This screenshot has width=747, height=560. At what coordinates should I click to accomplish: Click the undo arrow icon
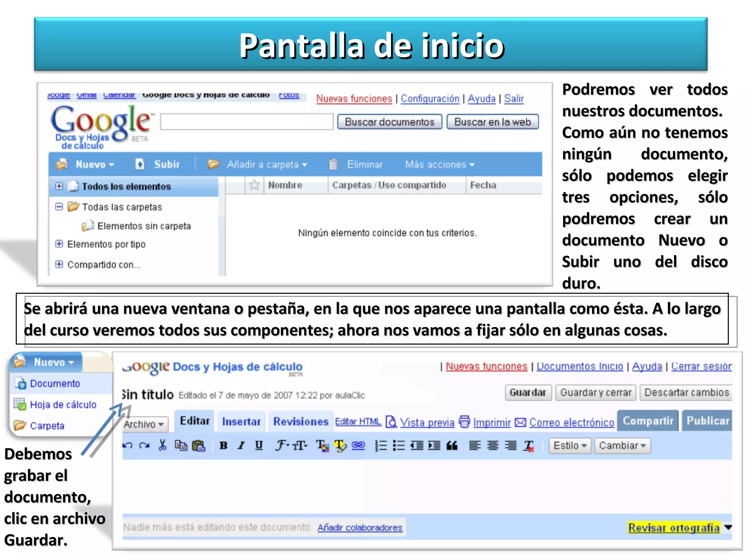click(x=128, y=446)
